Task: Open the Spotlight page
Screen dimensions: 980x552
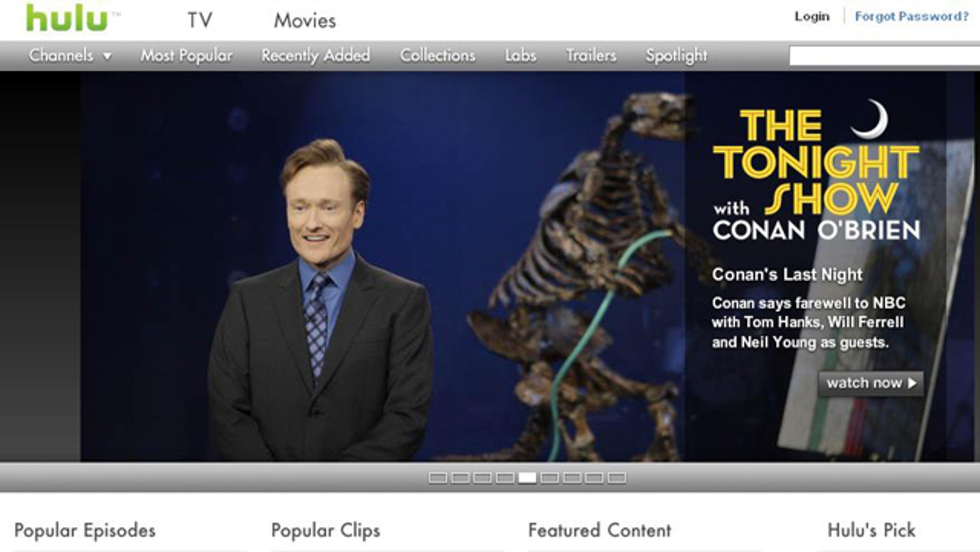Action: pyautogui.click(x=676, y=56)
